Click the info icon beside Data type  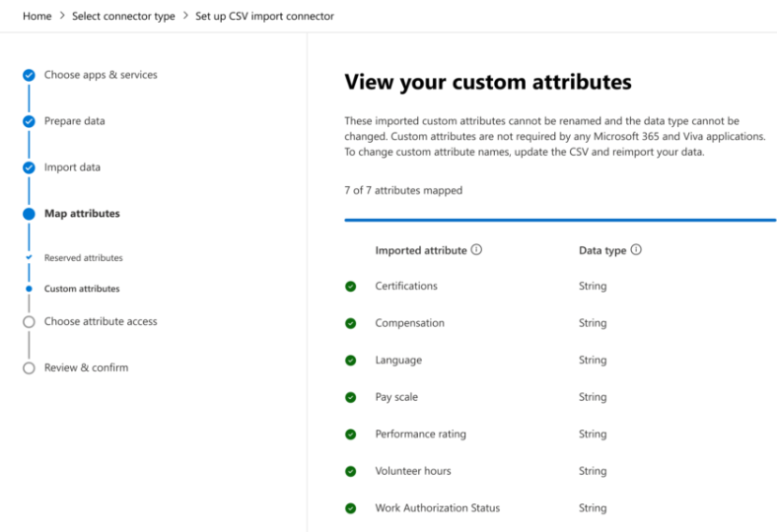(636, 250)
